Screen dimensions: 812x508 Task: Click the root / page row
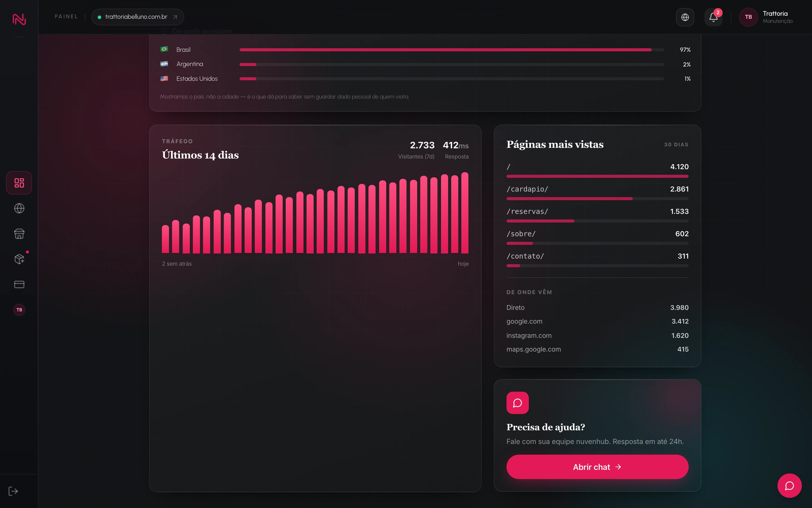point(597,170)
